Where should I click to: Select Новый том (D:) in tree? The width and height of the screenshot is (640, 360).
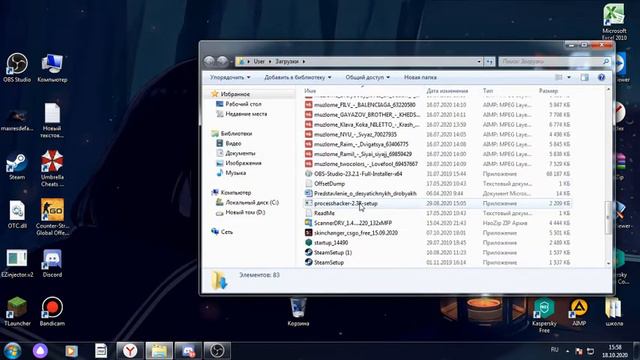point(245,212)
